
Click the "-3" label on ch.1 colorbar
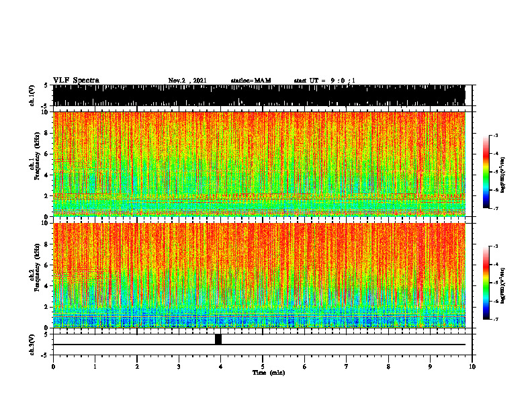pos(496,135)
